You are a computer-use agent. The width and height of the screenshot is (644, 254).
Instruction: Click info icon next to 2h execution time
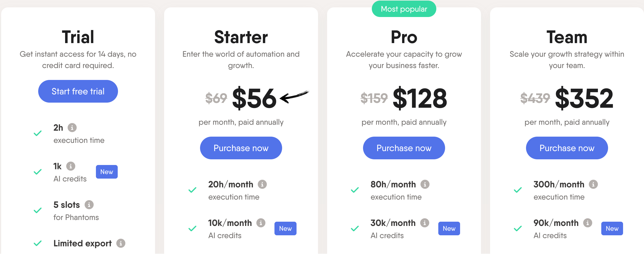pyautogui.click(x=72, y=128)
